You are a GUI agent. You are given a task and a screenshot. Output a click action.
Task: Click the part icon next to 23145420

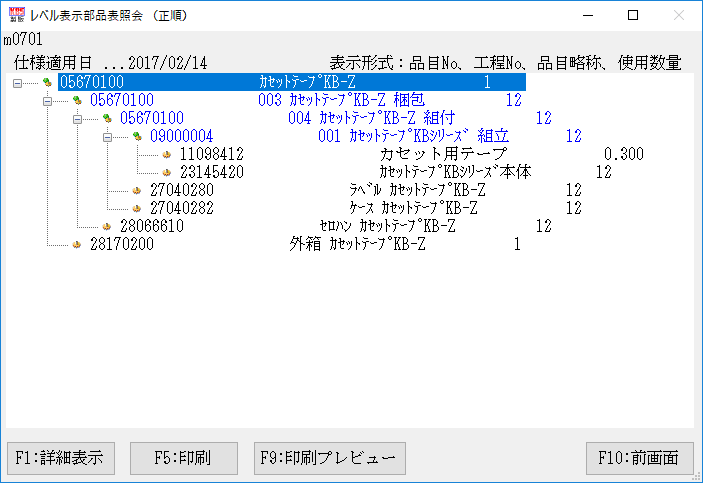tap(167, 172)
